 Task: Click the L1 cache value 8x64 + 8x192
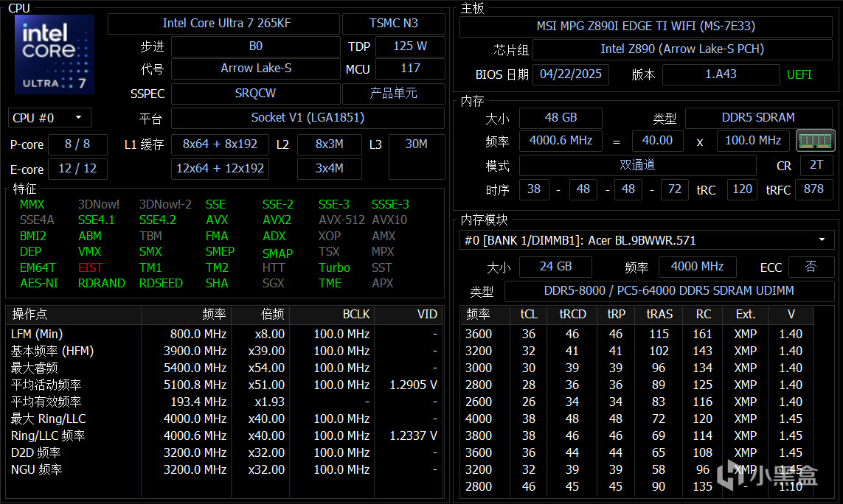220,144
